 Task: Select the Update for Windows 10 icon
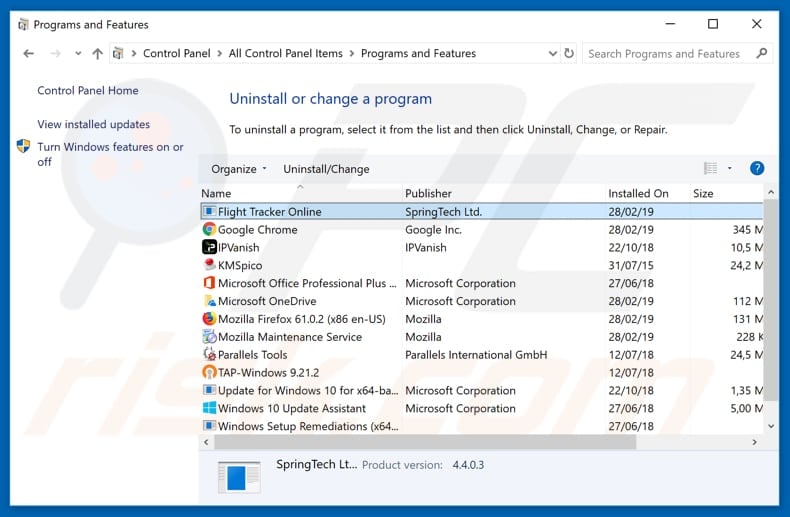point(209,390)
